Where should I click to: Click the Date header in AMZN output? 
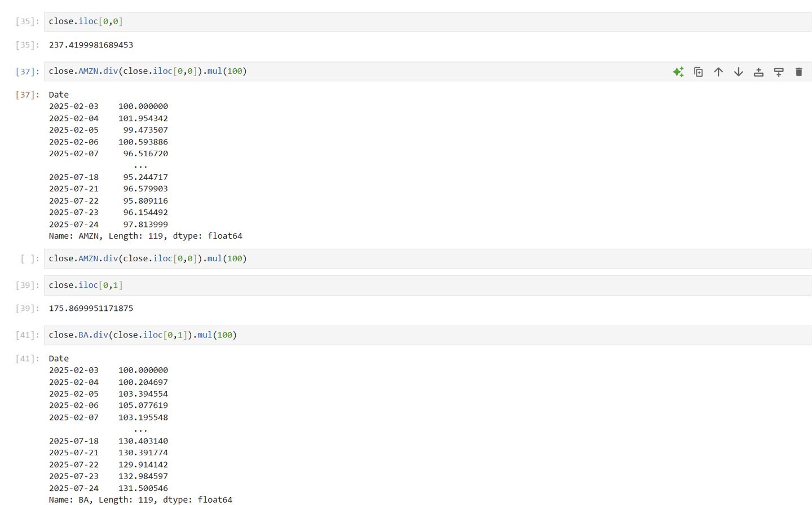pyautogui.click(x=59, y=95)
